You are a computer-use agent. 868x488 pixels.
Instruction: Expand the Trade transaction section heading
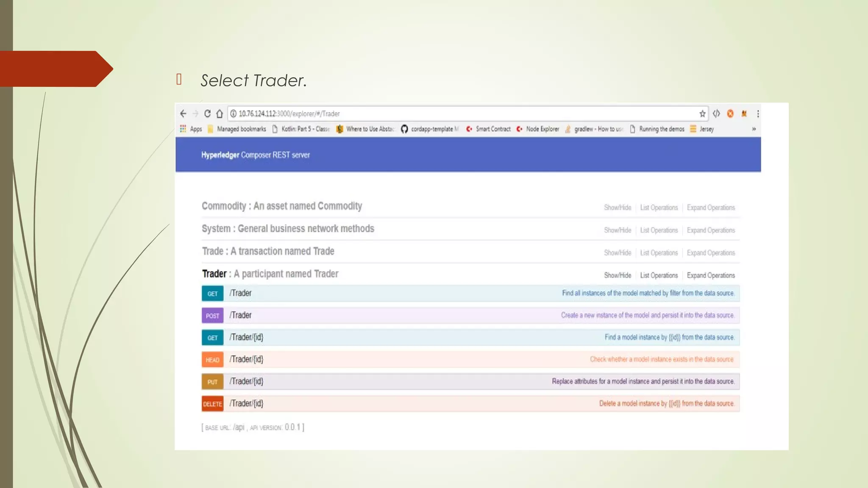268,251
